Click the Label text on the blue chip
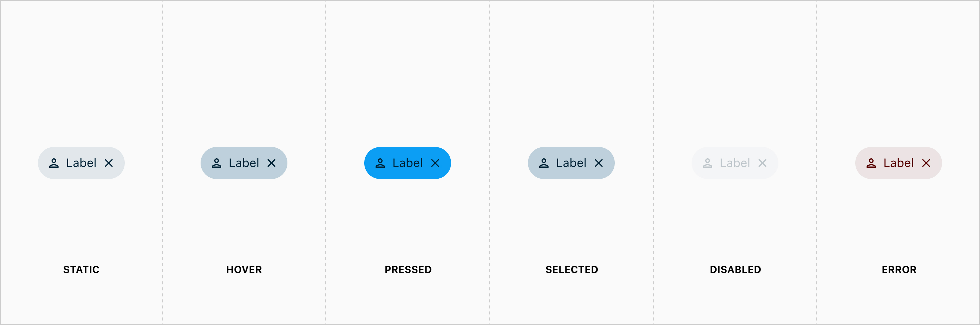The image size is (980, 325). [x=408, y=163]
